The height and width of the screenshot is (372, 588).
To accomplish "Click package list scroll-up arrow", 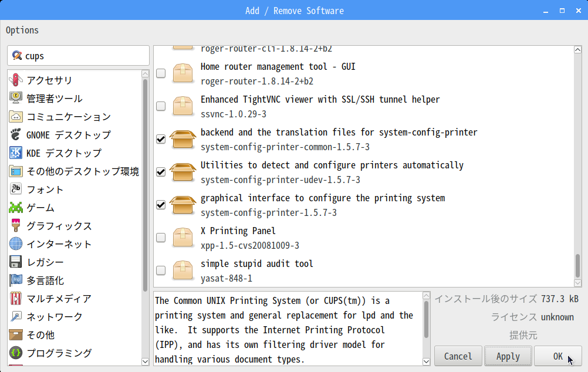I will pos(578,50).
